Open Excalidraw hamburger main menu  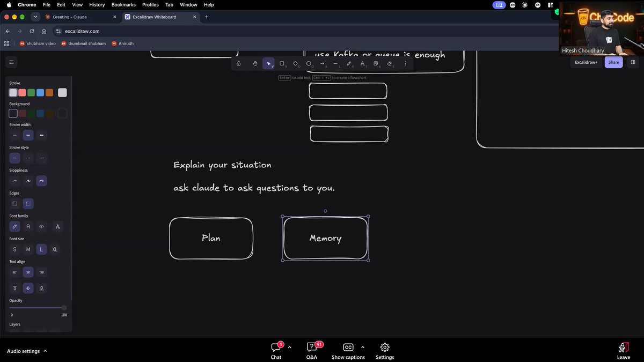[11, 62]
